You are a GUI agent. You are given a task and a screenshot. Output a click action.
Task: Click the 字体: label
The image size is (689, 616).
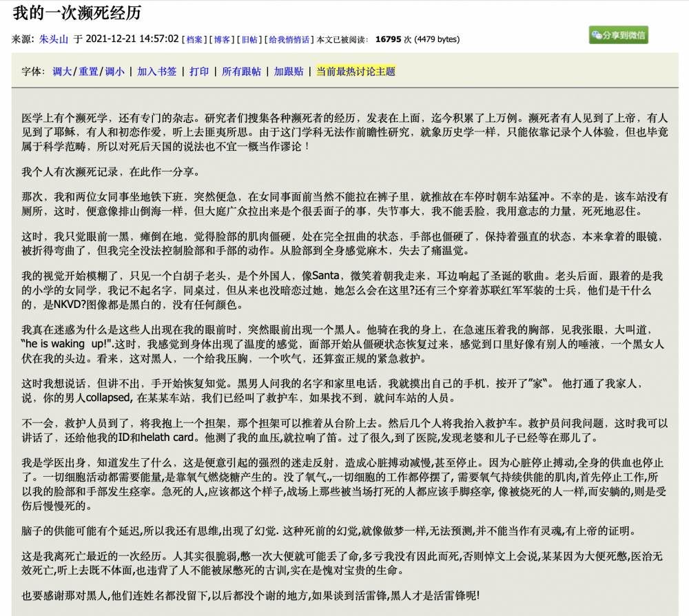pos(33,72)
